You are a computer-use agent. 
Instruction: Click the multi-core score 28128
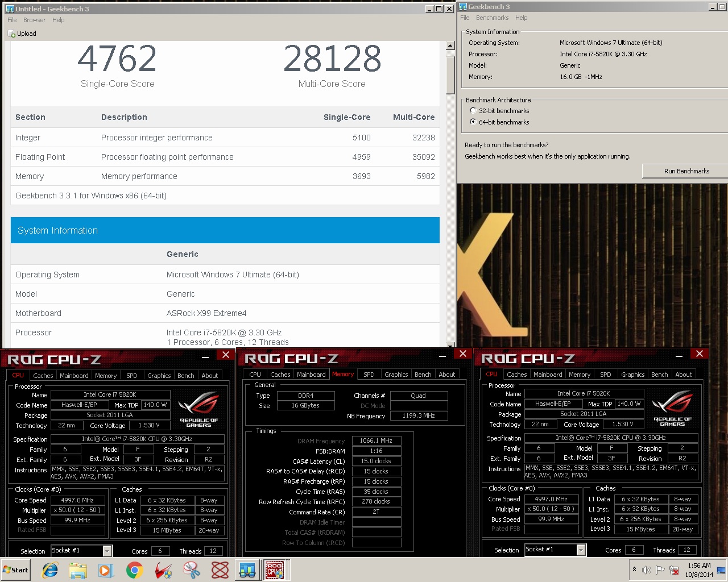pos(332,59)
